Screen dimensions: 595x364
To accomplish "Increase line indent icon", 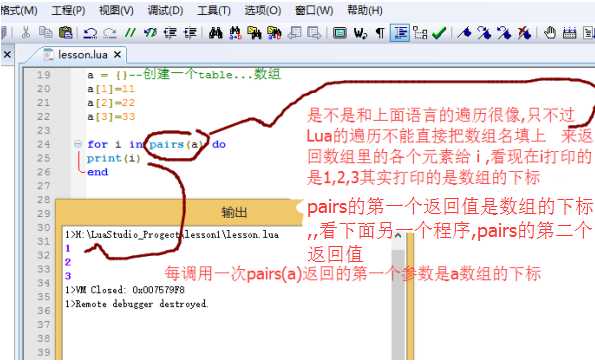I will [170, 33].
